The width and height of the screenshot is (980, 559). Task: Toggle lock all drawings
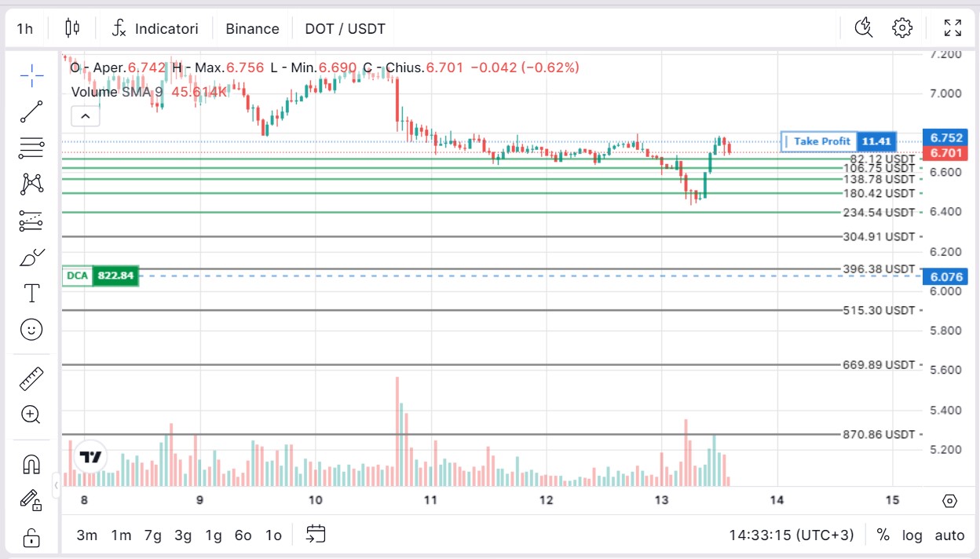click(x=31, y=538)
